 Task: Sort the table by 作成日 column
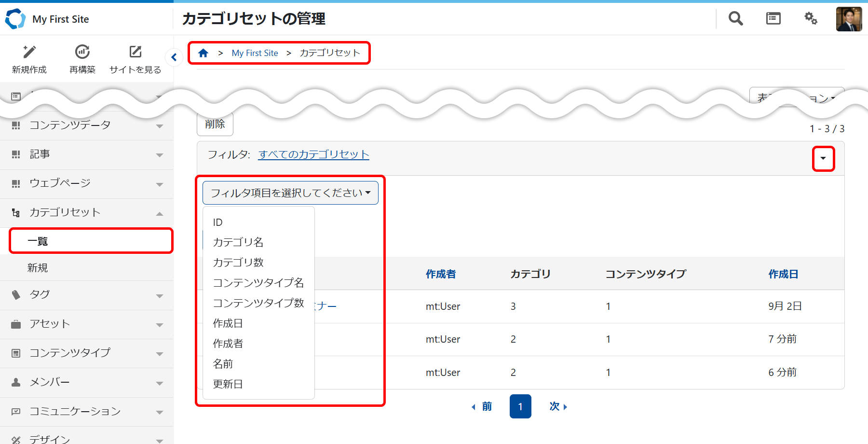[x=783, y=274]
